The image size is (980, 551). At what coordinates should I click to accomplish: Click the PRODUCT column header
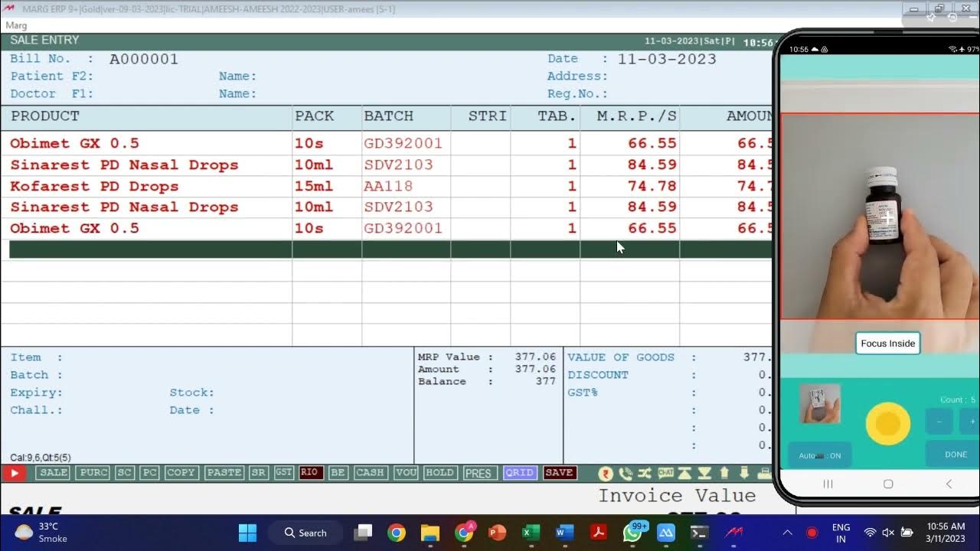(45, 116)
